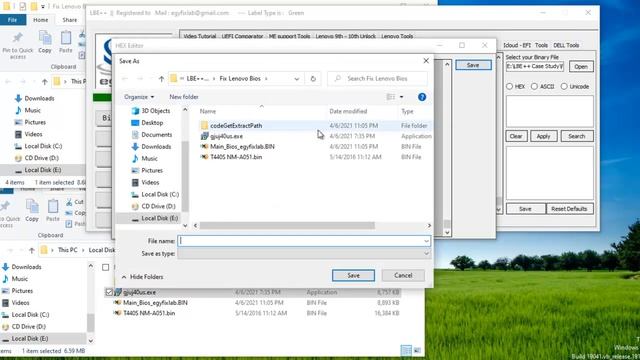This screenshot has width=640, height=360.
Task: Click Paste icon in lower Explorer ribbon
Action: pos(53,211)
